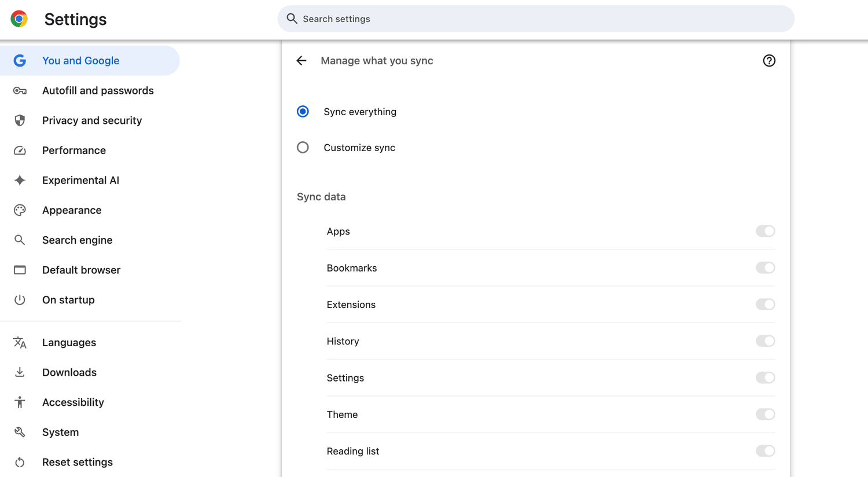Screen dimensions: 868x477
Task: Click the back arrow beside Manage what you sync
Action: pyautogui.click(x=301, y=61)
